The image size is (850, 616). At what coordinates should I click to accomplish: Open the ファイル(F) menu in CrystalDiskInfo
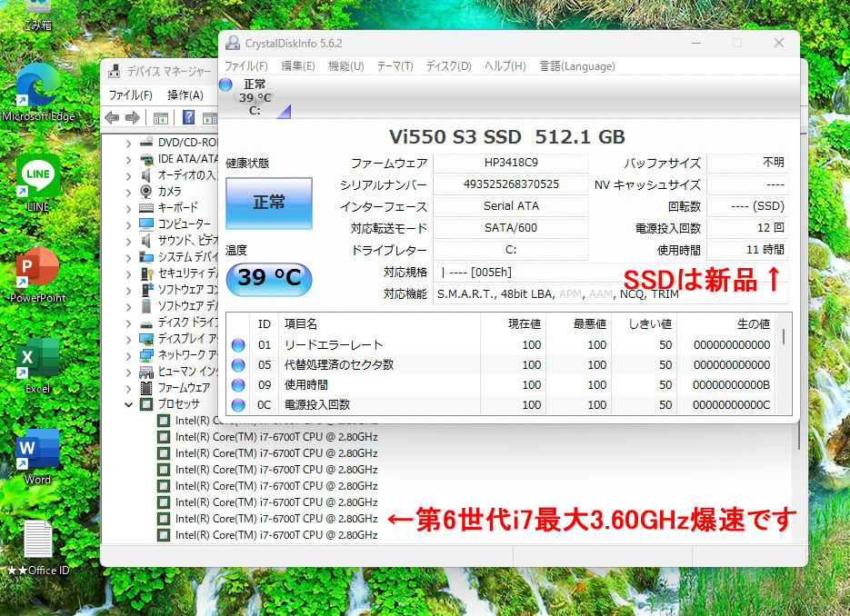[246, 66]
